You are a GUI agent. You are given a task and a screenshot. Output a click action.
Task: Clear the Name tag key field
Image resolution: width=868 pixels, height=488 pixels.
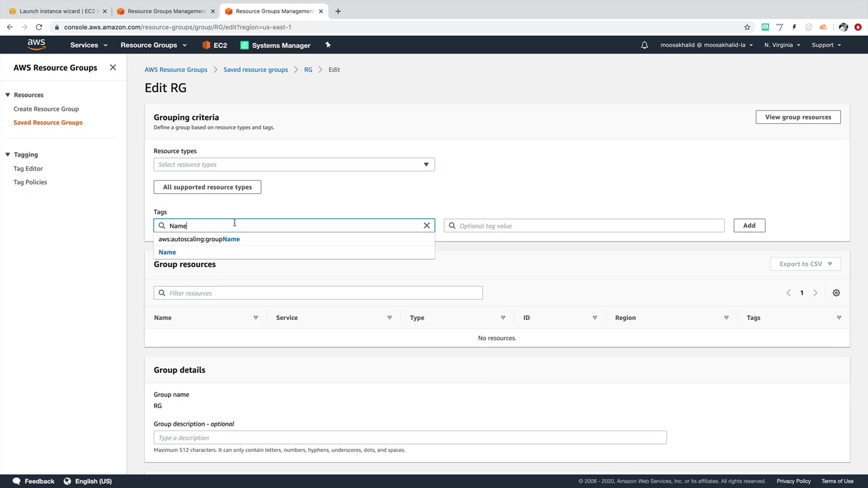[427, 226]
